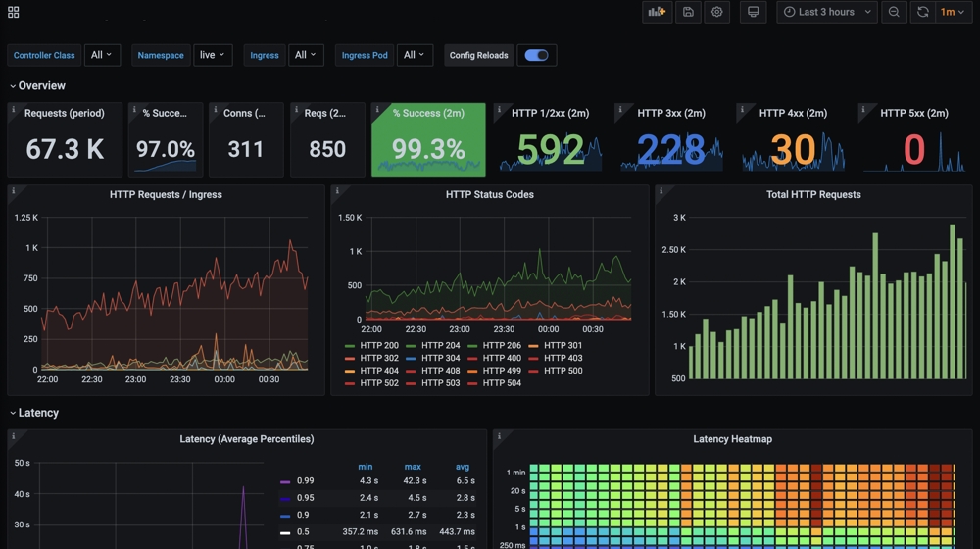Click info icon on HTTP 3xx panel

click(x=620, y=110)
